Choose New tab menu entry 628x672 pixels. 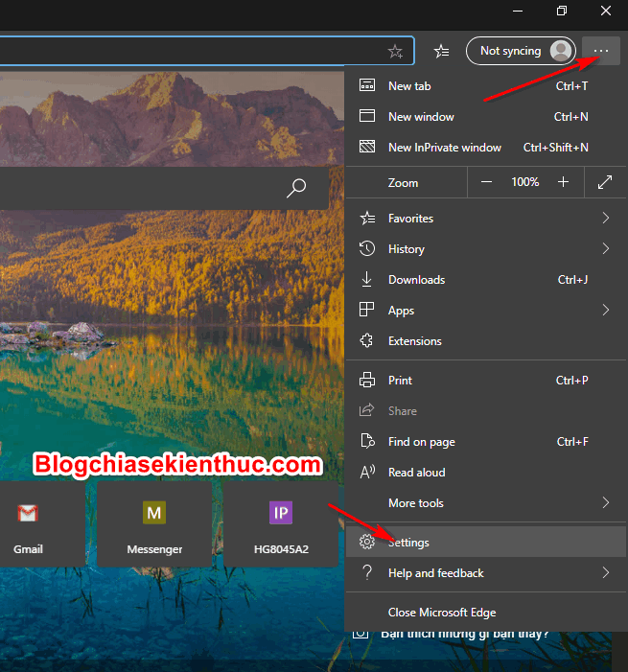[x=485, y=85]
